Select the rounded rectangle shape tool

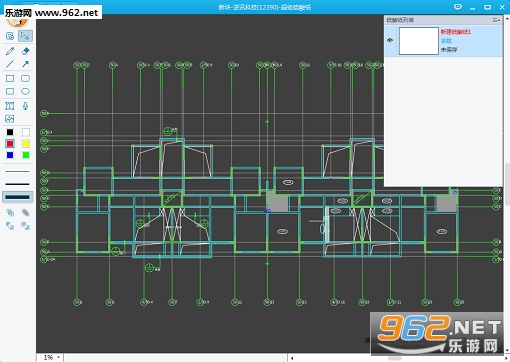tap(25, 79)
